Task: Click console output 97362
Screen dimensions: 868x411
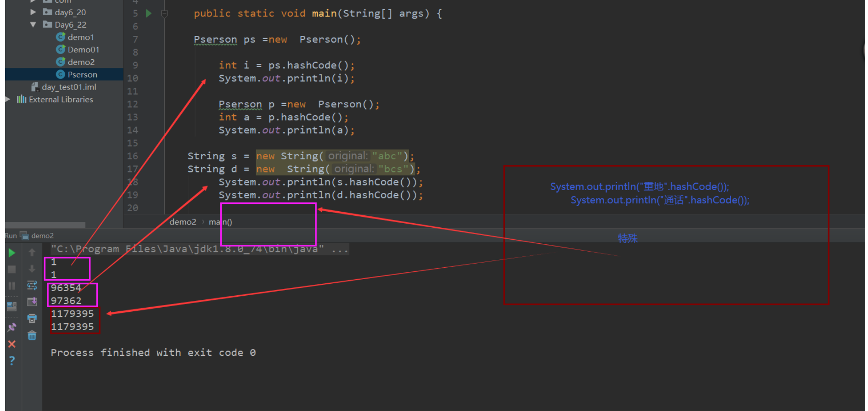Action: (x=66, y=301)
